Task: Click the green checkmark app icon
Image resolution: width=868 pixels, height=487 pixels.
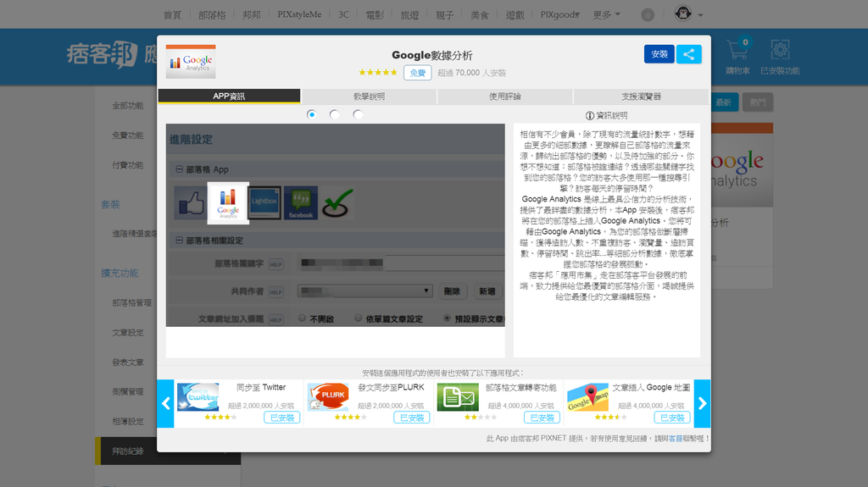Action: pos(337,202)
